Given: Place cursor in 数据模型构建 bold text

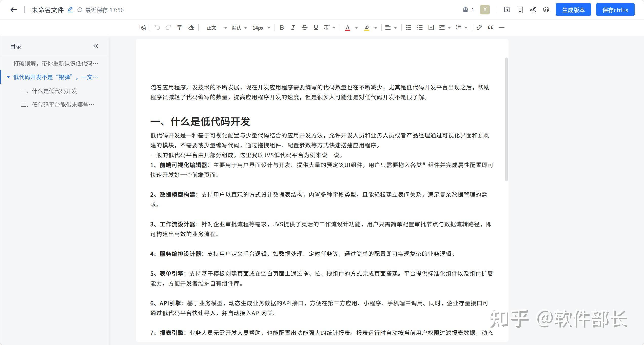Looking at the screenshot, I should (177, 195).
